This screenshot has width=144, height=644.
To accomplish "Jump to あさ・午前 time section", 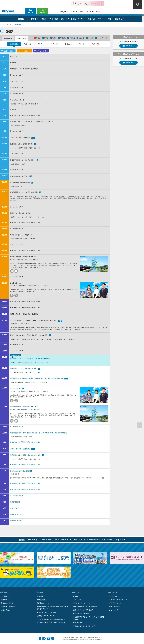I will pyautogui.click(x=8, y=51).
